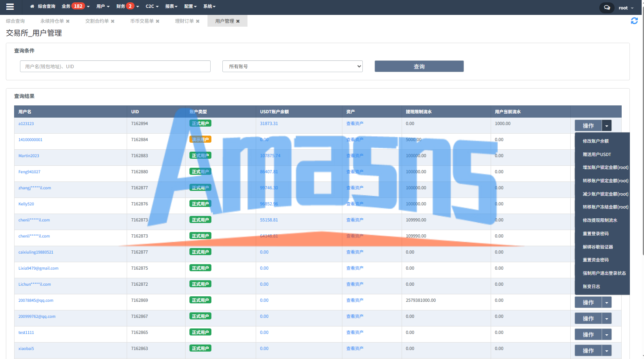
Task: Open the root account dropdown
Action: pyautogui.click(x=626, y=8)
